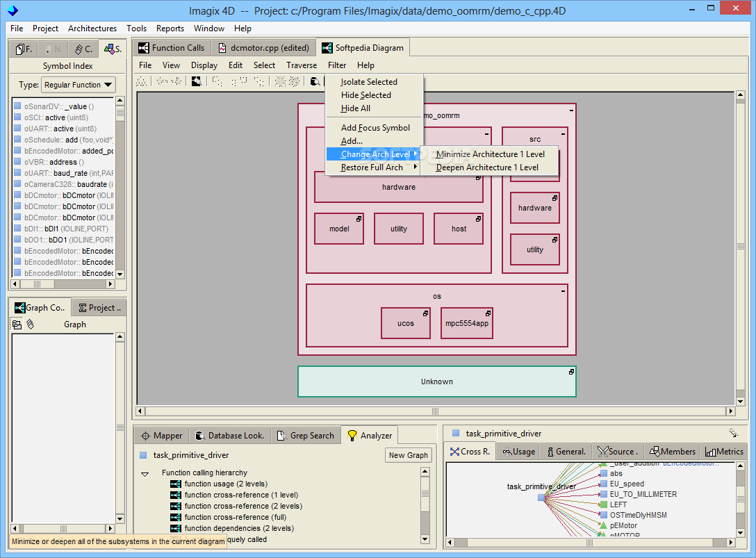Open the Grep Search tab
Viewport: 756px width, 558px height.
coord(306,436)
